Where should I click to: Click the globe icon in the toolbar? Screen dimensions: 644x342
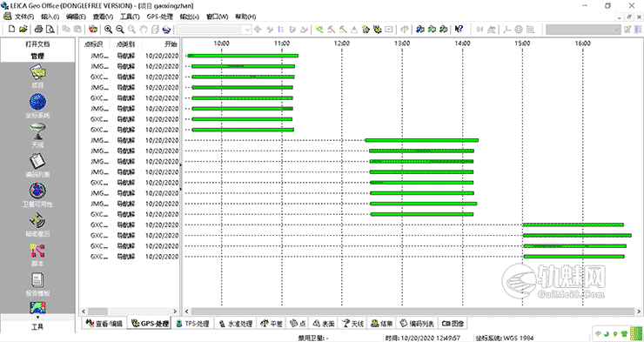click(x=166, y=29)
